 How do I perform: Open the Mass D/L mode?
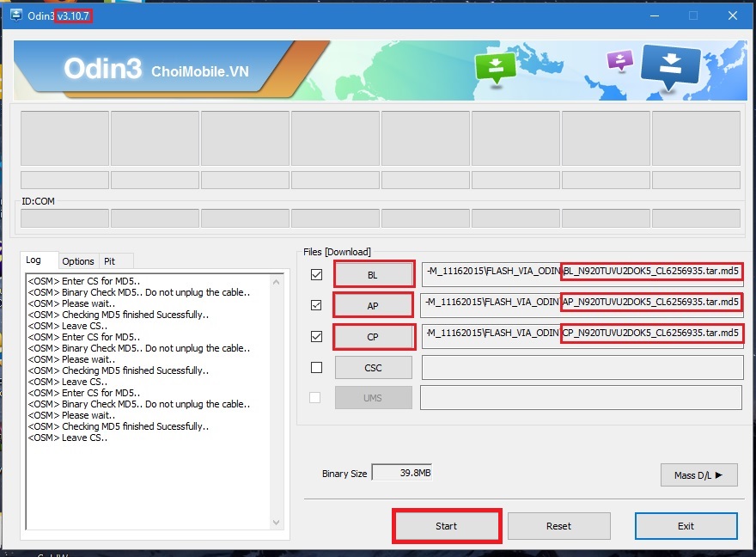(698, 475)
